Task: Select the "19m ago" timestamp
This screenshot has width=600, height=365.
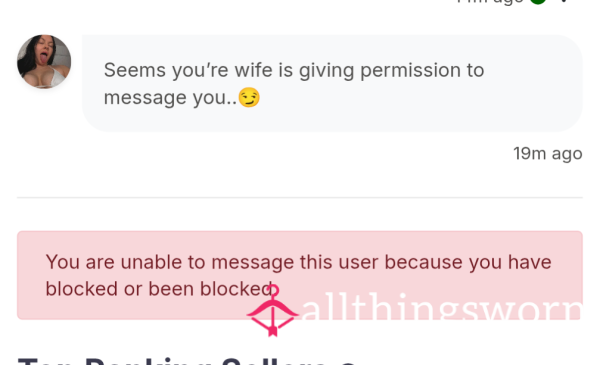Action: [x=548, y=153]
